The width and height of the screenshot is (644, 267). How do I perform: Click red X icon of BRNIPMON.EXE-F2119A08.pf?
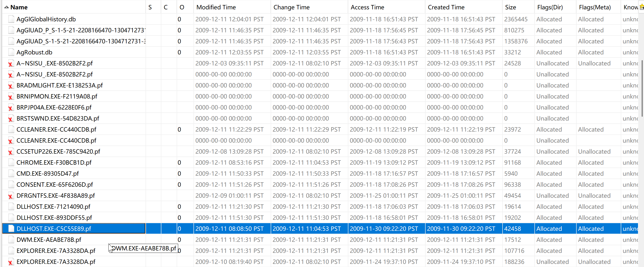pyautogui.click(x=11, y=97)
